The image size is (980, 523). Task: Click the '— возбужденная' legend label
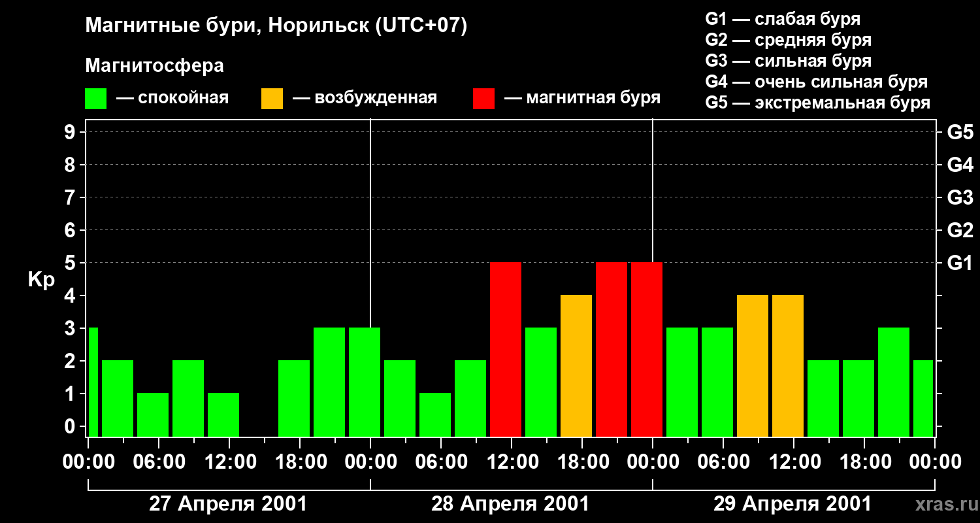365,98
